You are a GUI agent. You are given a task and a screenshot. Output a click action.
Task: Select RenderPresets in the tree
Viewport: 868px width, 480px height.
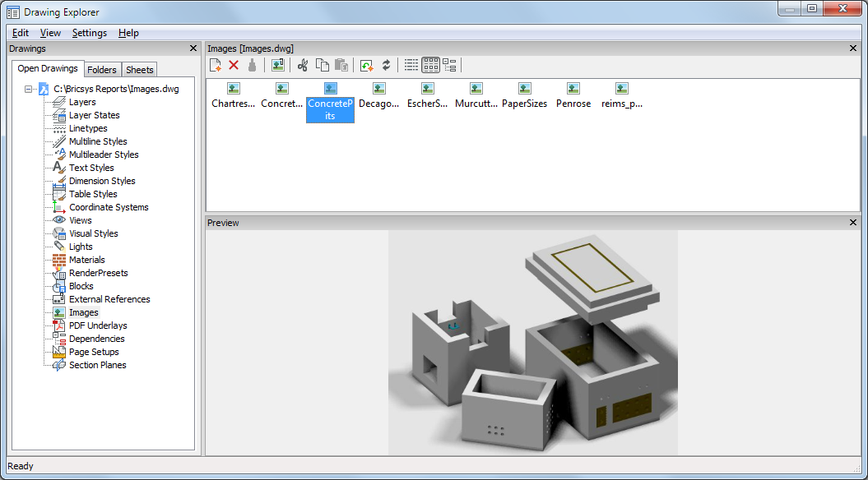[98, 273]
